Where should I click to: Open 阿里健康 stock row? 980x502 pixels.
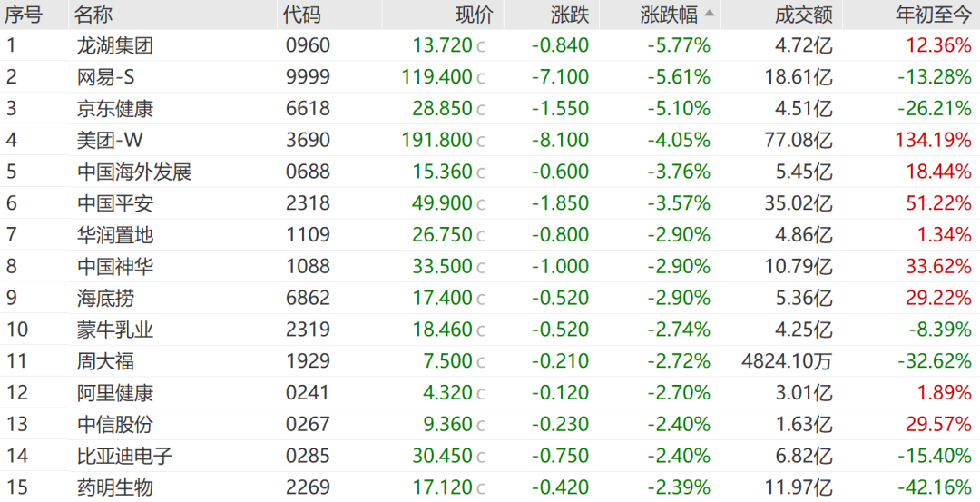coord(490,392)
